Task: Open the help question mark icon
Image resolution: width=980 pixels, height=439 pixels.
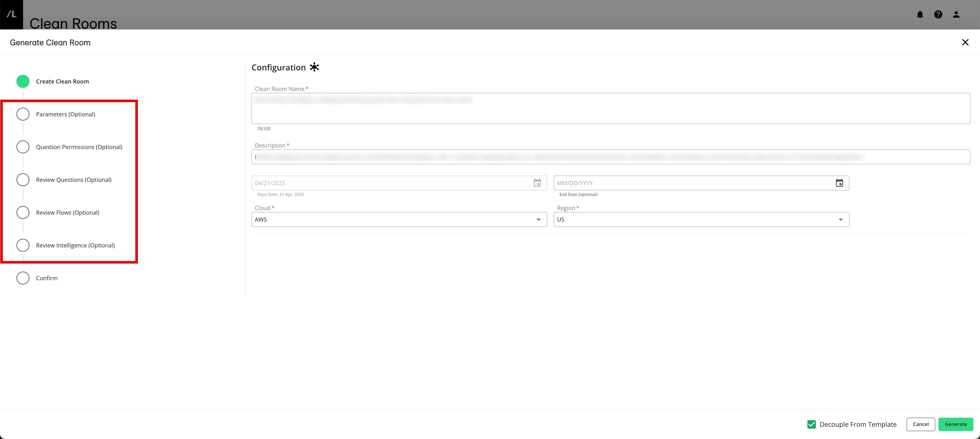Action: coord(938,14)
